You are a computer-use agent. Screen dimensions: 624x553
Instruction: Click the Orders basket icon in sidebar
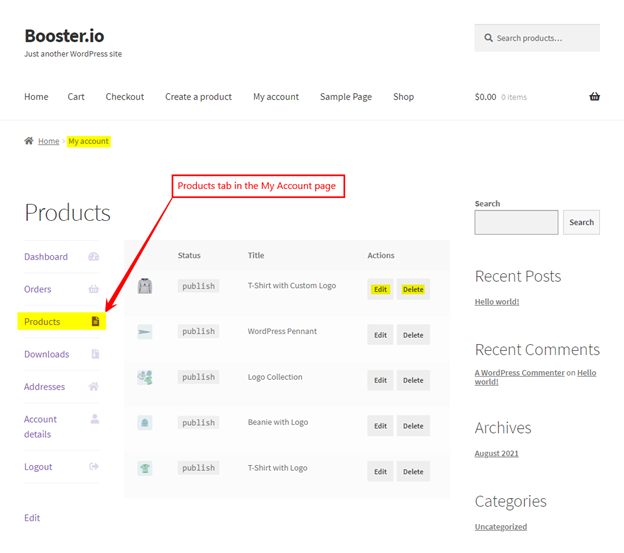94,289
